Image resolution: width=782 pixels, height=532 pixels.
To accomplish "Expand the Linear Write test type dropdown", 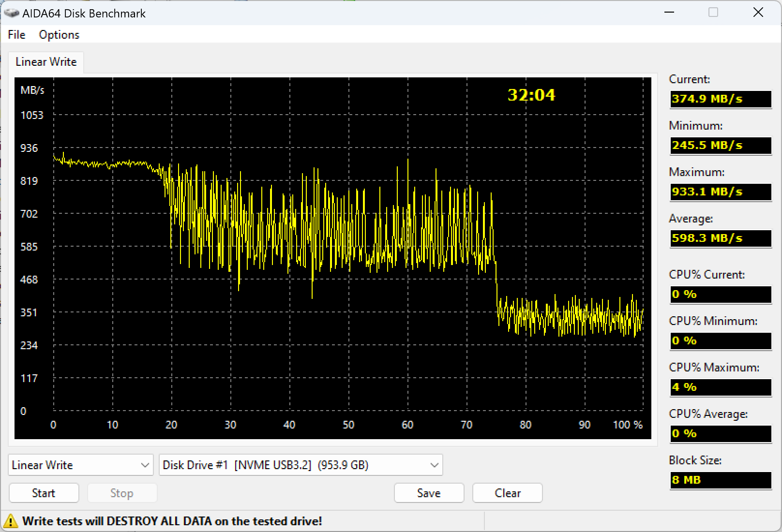I will tap(81, 465).
